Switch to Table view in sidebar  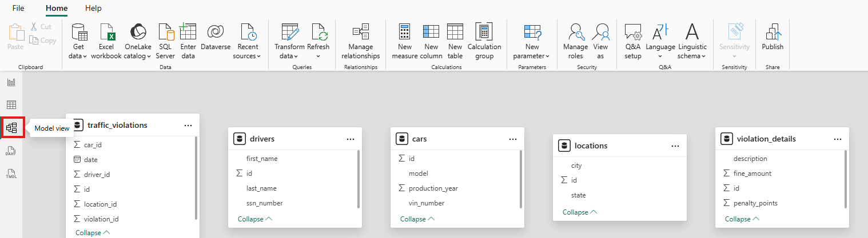tap(11, 105)
